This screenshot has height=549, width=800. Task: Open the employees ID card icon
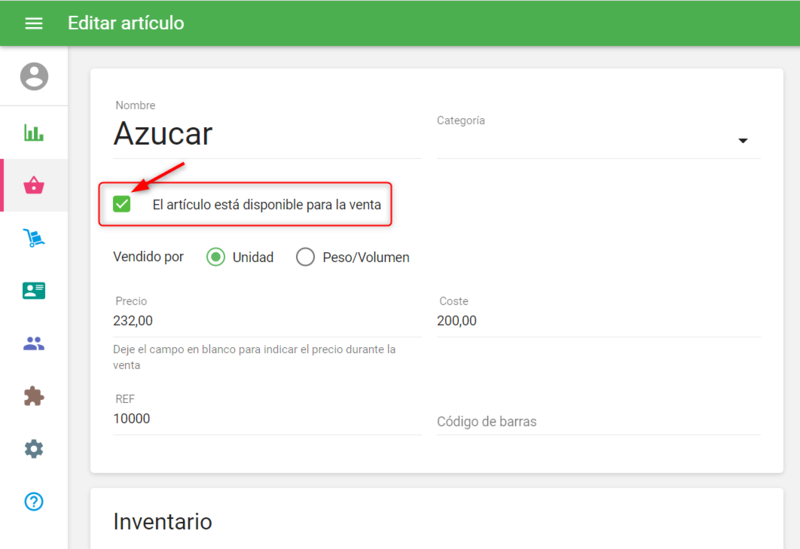pyautogui.click(x=34, y=291)
